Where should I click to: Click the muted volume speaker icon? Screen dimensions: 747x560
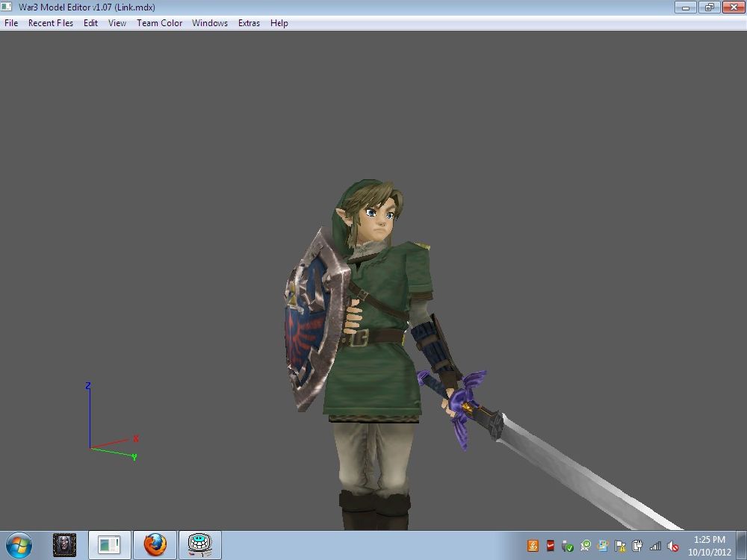point(673,546)
